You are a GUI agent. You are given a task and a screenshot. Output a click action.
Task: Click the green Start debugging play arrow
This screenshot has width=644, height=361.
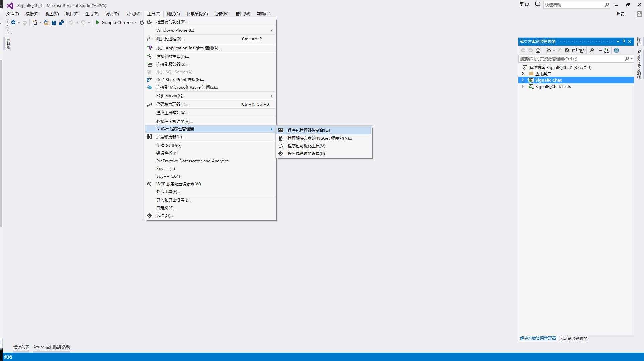pos(97,22)
